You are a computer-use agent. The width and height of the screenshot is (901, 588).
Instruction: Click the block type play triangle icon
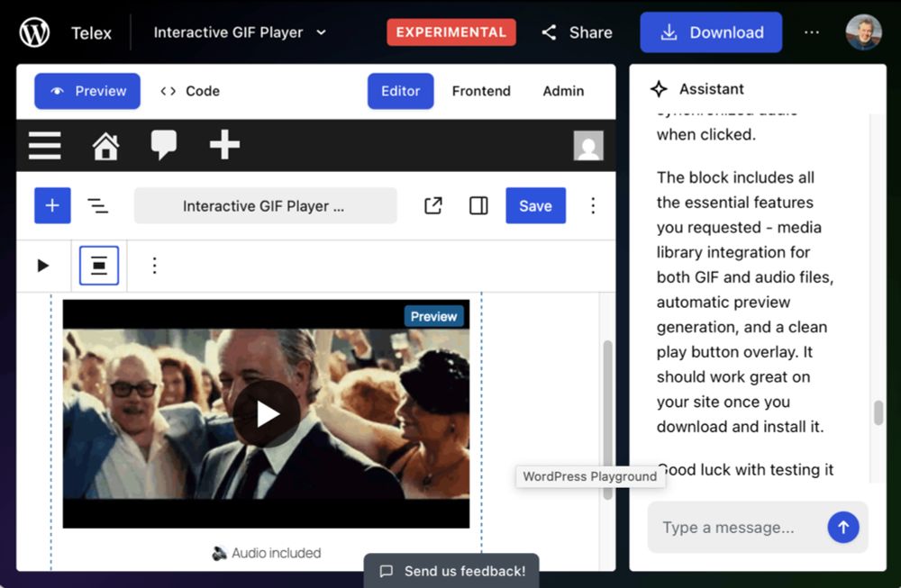point(43,266)
